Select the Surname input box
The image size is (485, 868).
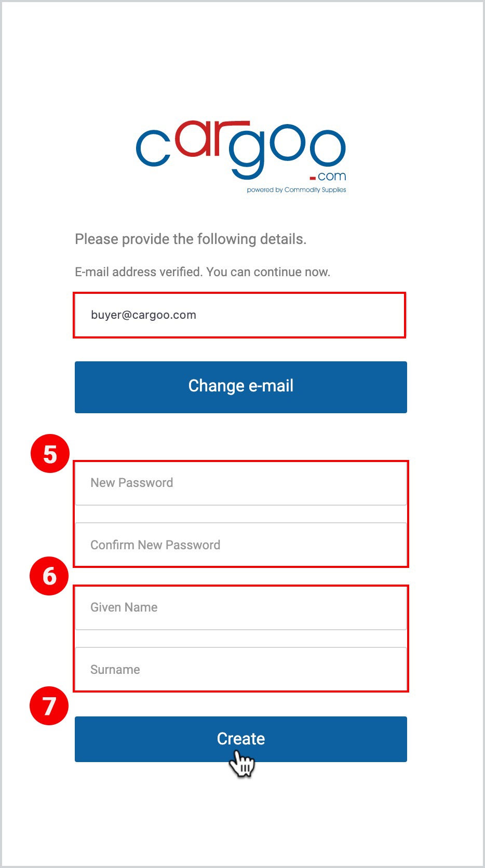point(241,669)
